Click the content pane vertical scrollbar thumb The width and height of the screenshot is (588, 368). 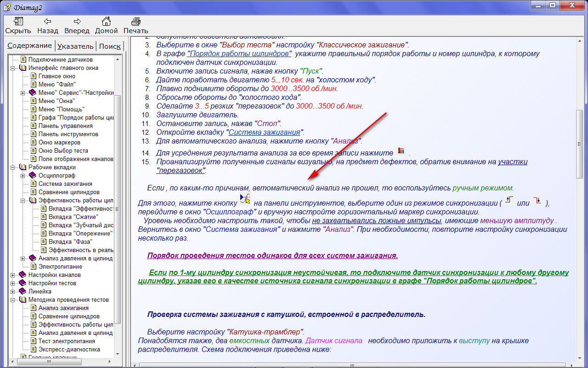[x=580, y=144]
